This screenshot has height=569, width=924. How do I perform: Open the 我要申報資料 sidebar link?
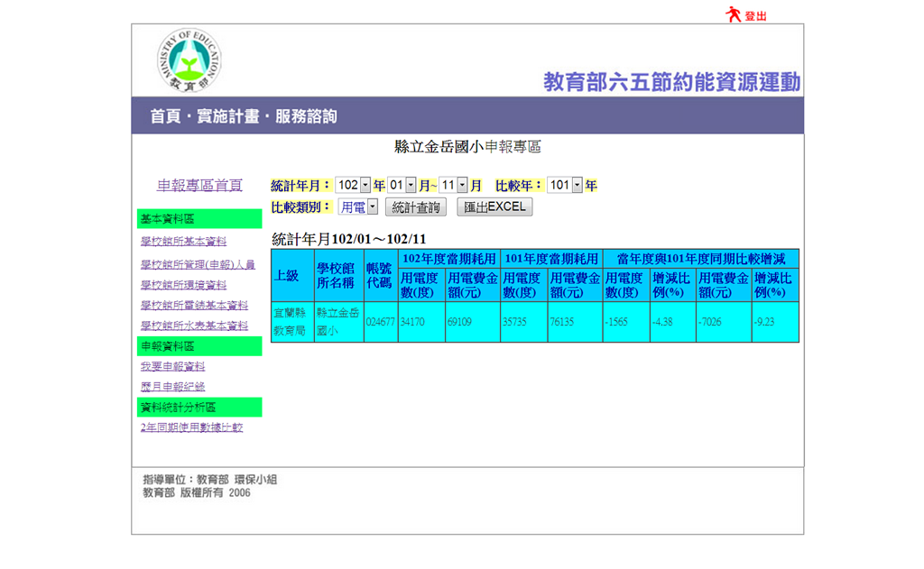172,366
